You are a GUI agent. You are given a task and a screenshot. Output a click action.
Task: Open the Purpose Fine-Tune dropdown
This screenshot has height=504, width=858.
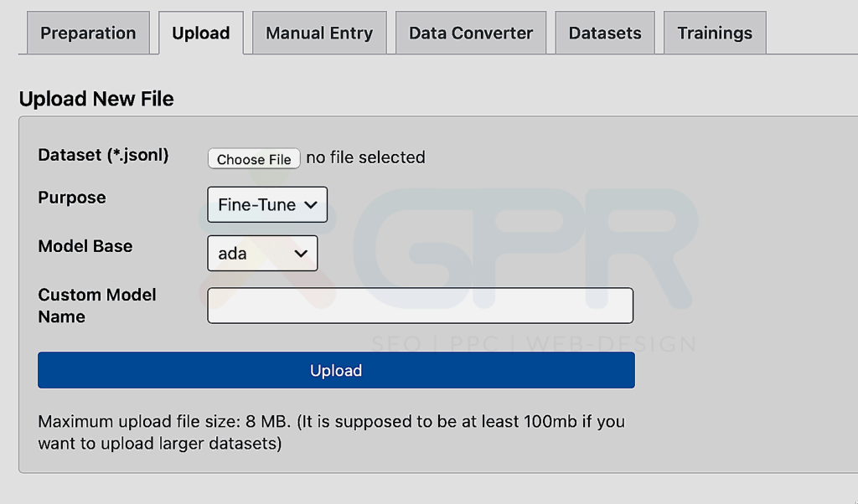click(x=267, y=204)
